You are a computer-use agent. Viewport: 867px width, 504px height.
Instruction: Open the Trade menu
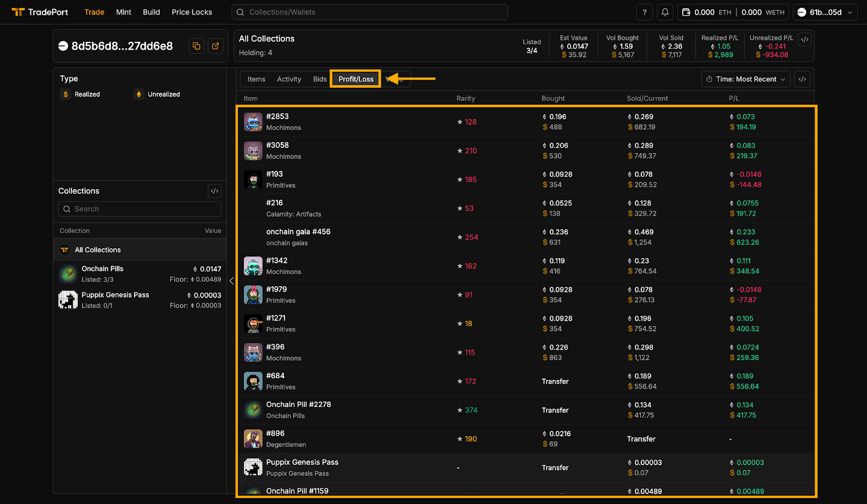[94, 12]
